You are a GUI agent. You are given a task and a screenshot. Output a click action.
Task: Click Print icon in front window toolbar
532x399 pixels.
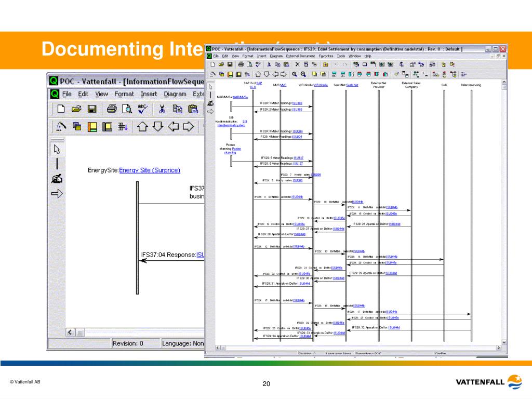click(241, 64)
